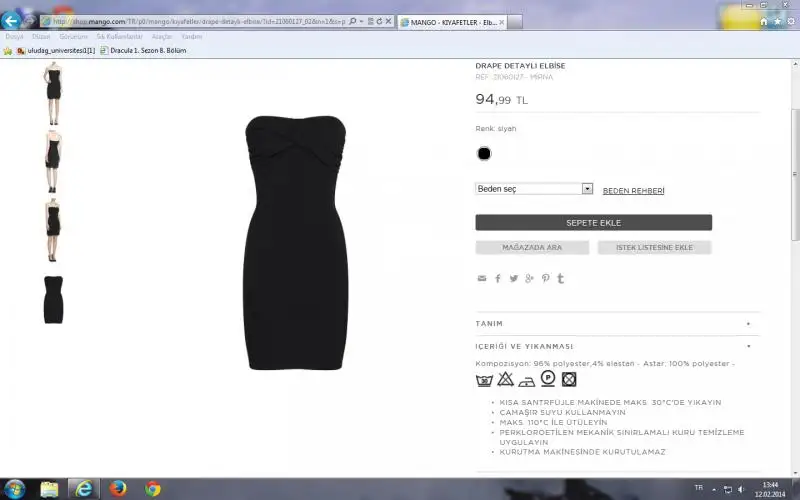The width and height of the screenshot is (800, 500).
Task: Show hidden tray icons arrow
Action: (x=714, y=490)
